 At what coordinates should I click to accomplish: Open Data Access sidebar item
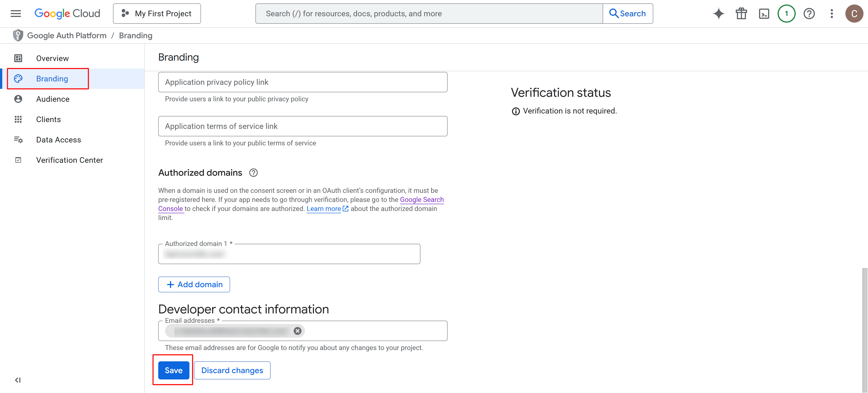point(58,140)
